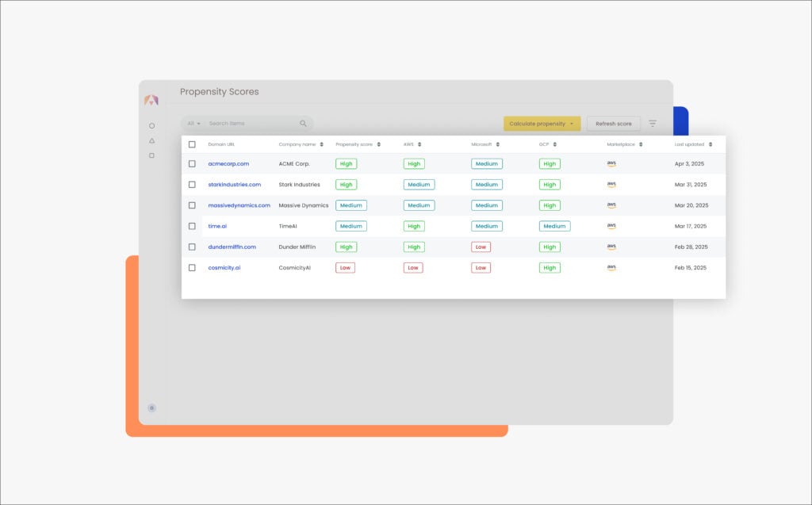
Task: Focus the Search items input field
Action: [252, 123]
